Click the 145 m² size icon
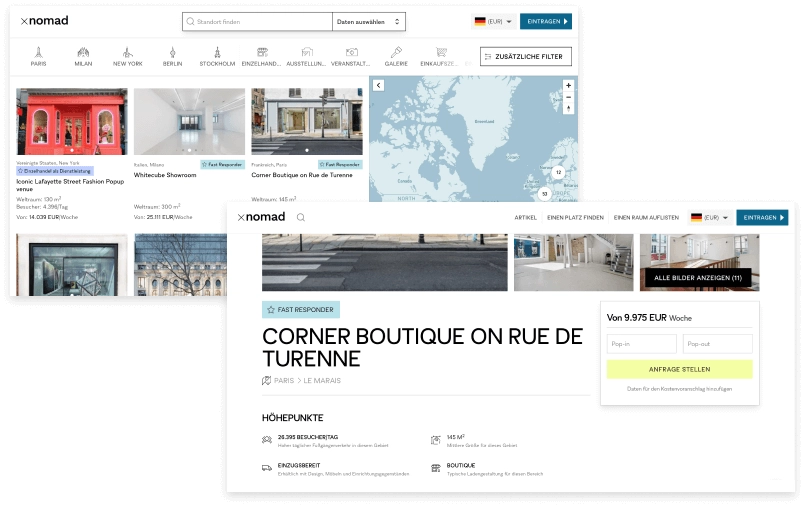 (x=435, y=440)
